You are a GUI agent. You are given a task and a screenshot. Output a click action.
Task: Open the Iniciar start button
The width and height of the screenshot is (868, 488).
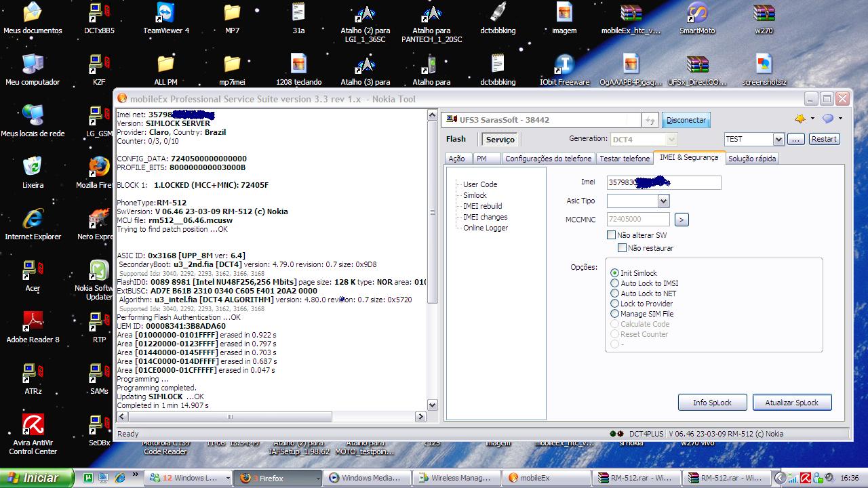(x=37, y=478)
